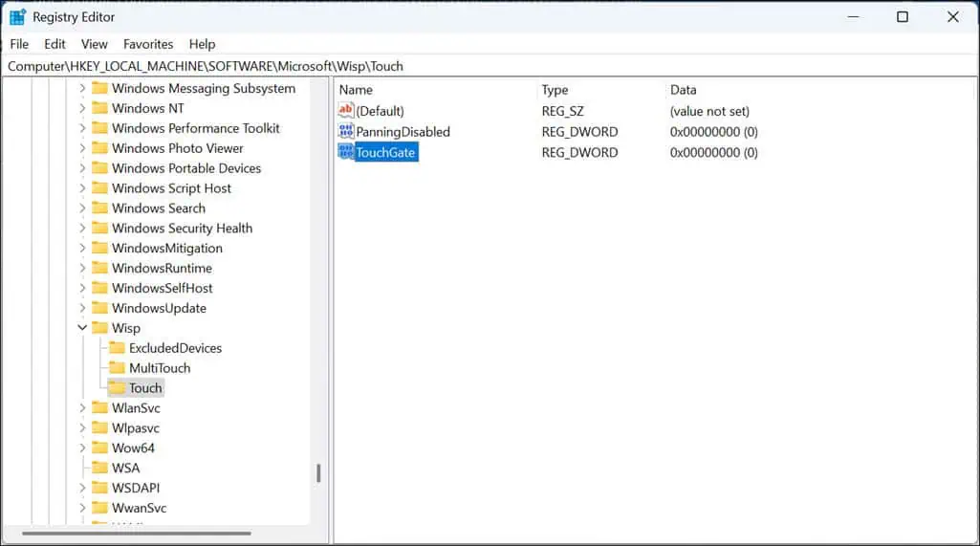Click the tree pane horizontal scrollbar thumb
Screen dimensions: 980x546
click(x=137, y=534)
